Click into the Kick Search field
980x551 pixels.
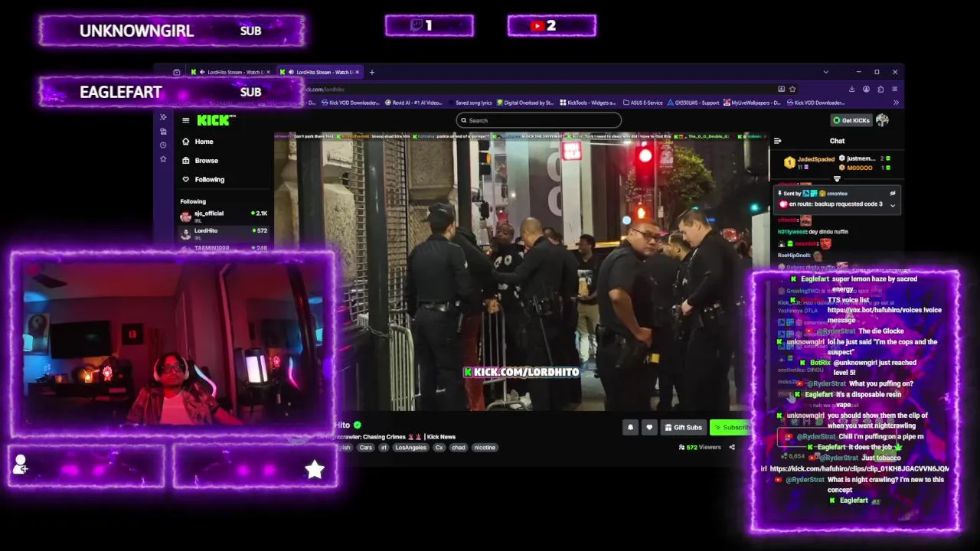click(x=538, y=120)
